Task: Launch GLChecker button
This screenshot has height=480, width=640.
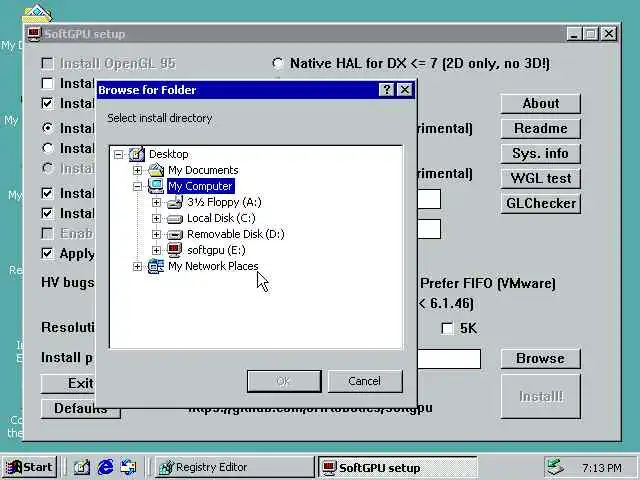Action: point(540,203)
